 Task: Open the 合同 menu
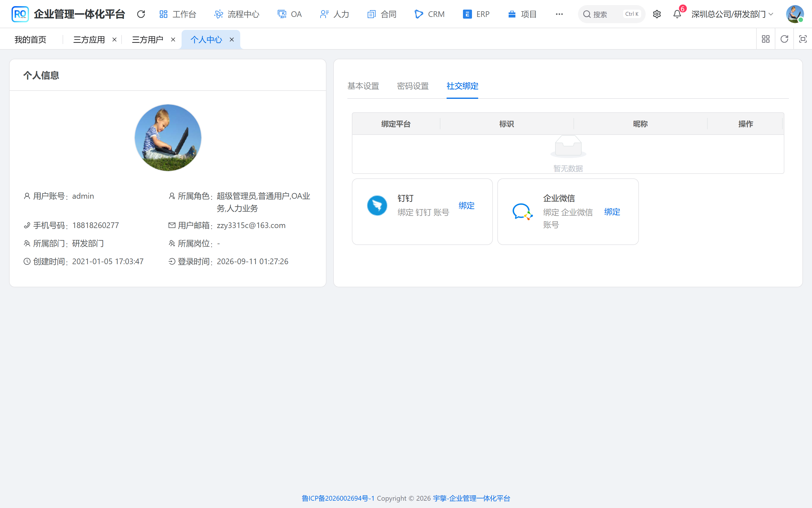click(x=382, y=14)
